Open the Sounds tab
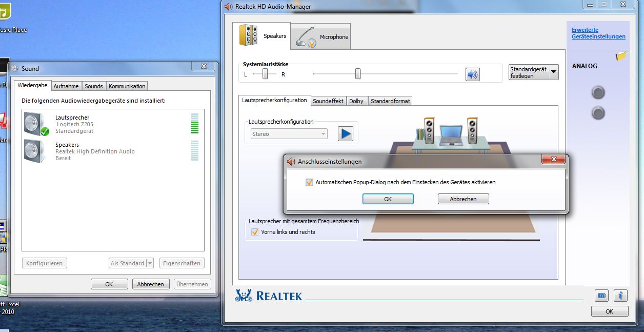 (94, 86)
